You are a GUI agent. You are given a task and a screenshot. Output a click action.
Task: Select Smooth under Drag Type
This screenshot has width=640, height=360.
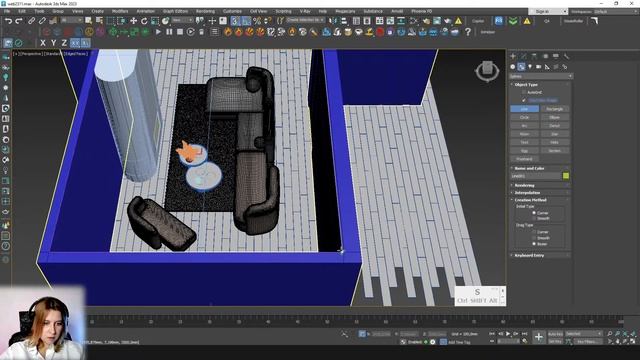click(x=534, y=238)
